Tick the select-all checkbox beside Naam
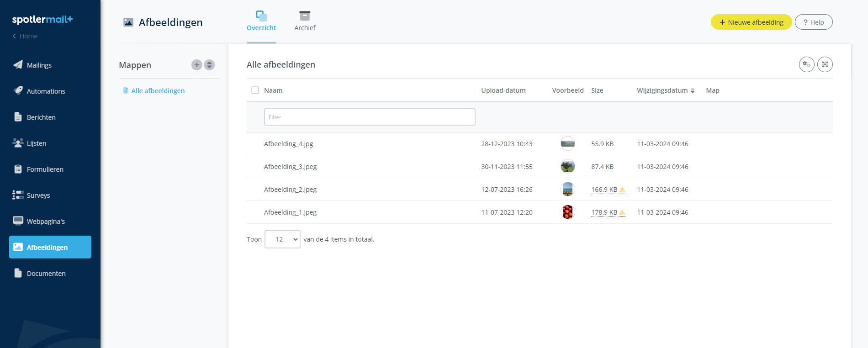Viewport: 868px width, 348px height. tap(255, 90)
